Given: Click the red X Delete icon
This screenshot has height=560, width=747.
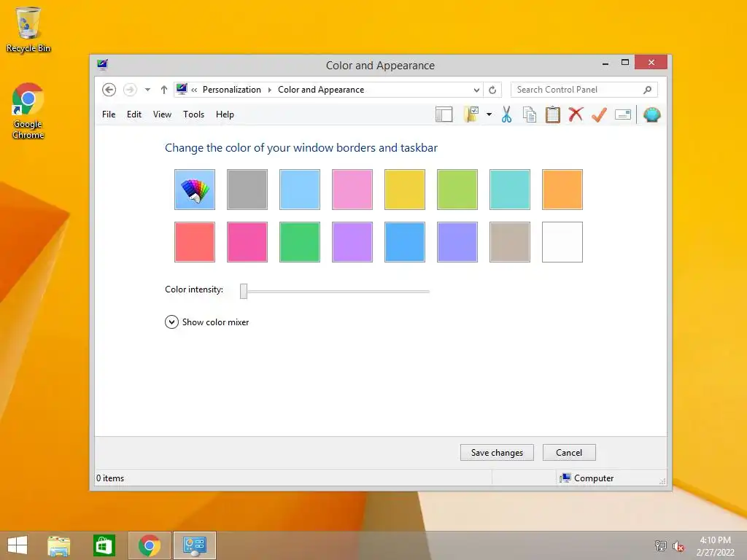Looking at the screenshot, I should pyautogui.click(x=576, y=114).
